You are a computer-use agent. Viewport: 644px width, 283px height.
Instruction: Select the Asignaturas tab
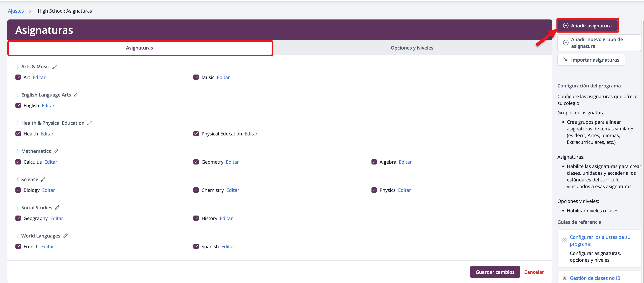(140, 48)
